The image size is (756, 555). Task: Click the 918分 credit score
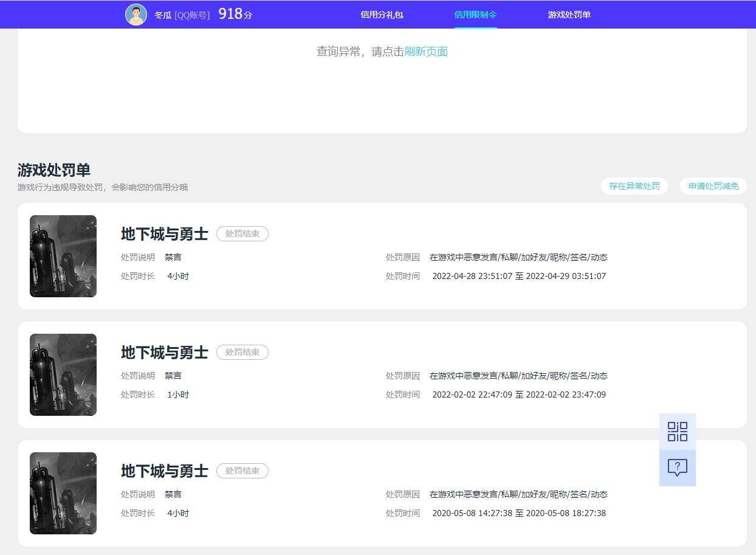(x=235, y=14)
